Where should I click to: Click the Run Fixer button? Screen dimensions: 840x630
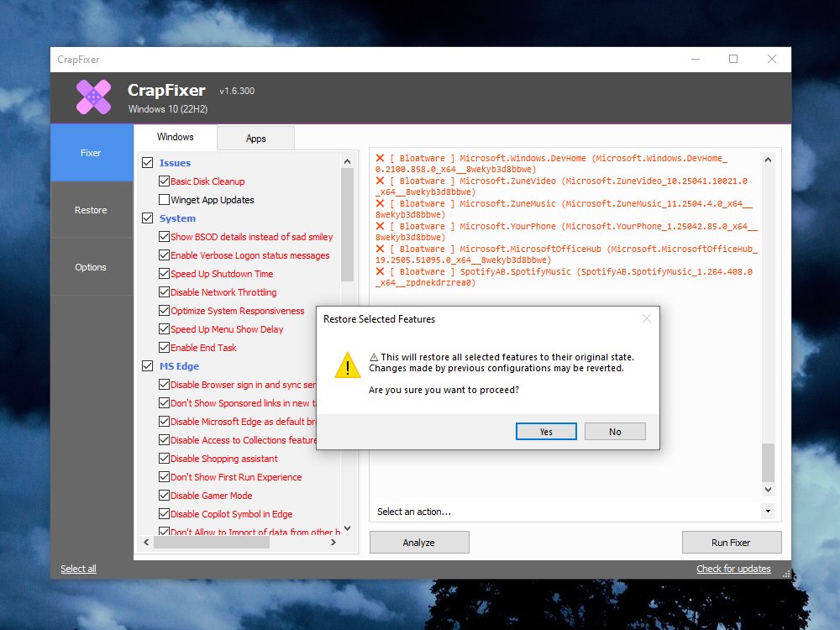coord(732,542)
